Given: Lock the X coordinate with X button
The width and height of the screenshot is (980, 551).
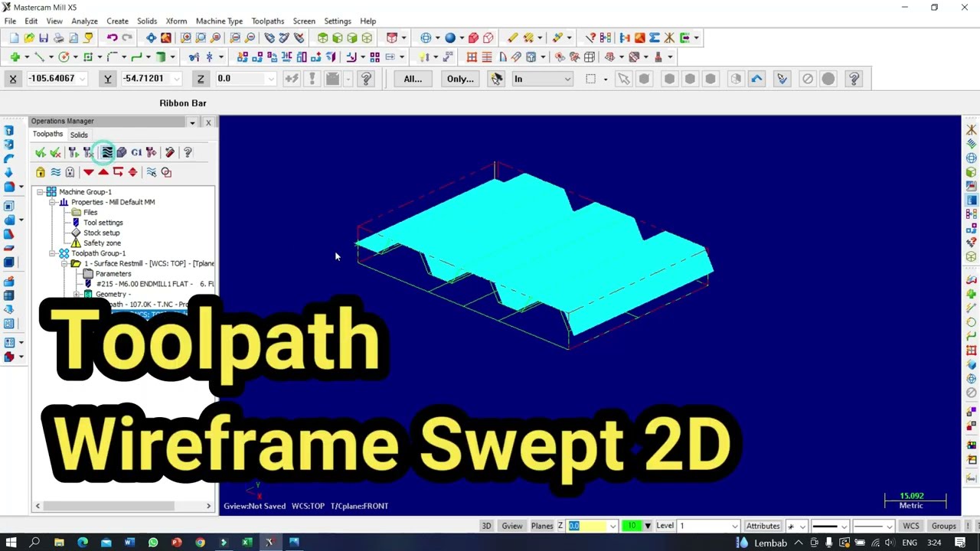Looking at the screenshot, I should [13, 78].
